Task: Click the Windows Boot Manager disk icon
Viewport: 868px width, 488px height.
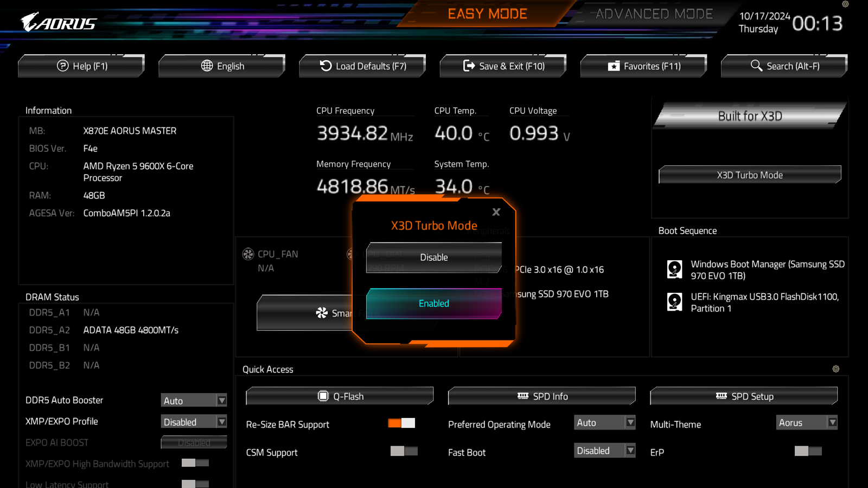Action: coord(674,269)
